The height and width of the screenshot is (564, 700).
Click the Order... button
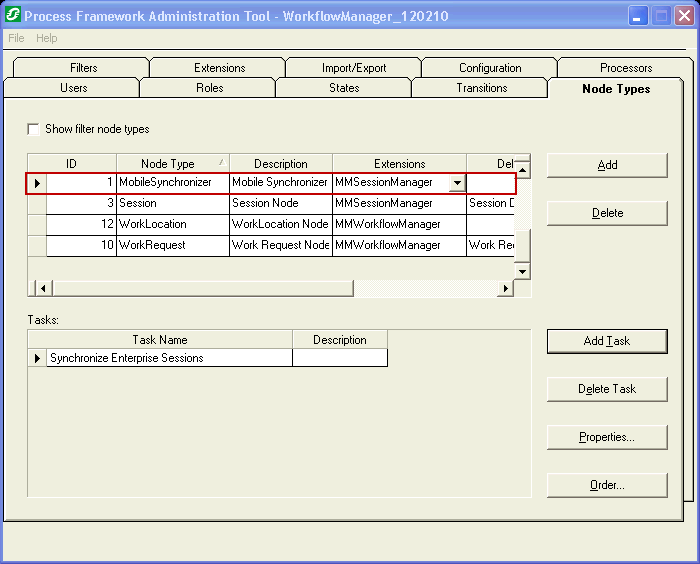pyautogui.click(x=607, y=485)
